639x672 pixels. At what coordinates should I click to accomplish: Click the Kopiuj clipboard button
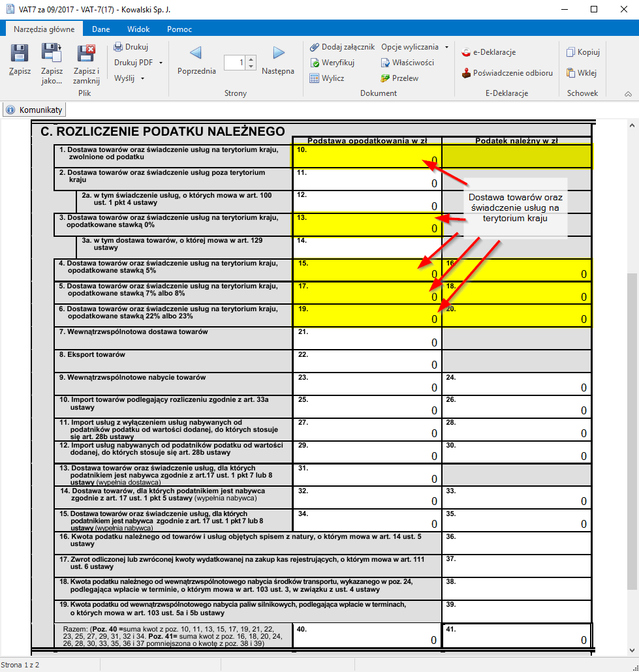(583, 52)
